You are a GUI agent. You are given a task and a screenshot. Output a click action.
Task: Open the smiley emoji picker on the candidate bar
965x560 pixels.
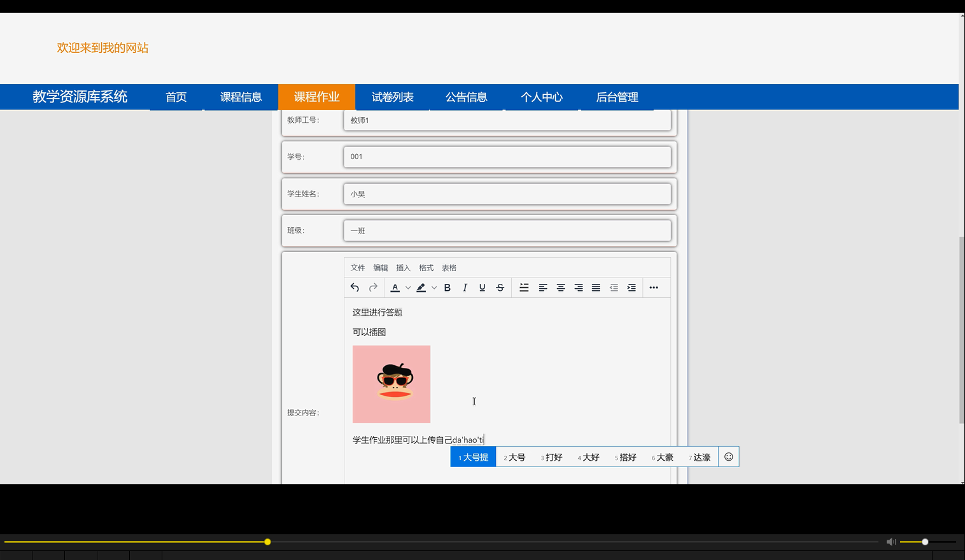pos(728,456)
